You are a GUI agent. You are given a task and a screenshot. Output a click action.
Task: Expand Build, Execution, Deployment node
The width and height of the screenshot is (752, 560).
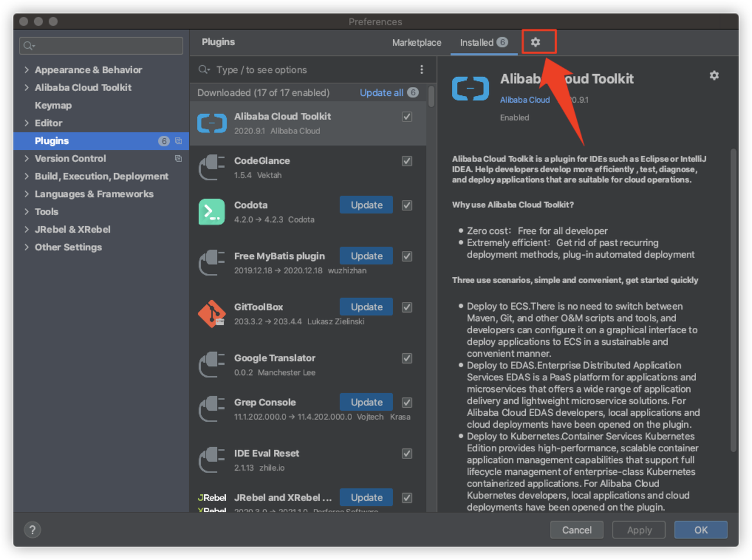click(26, 176)
